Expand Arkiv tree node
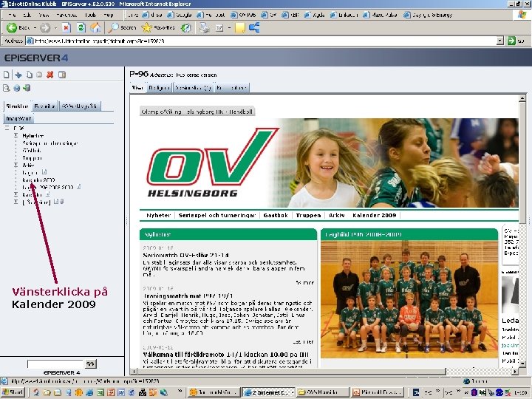The image size is (532, 399). [16, 166]
